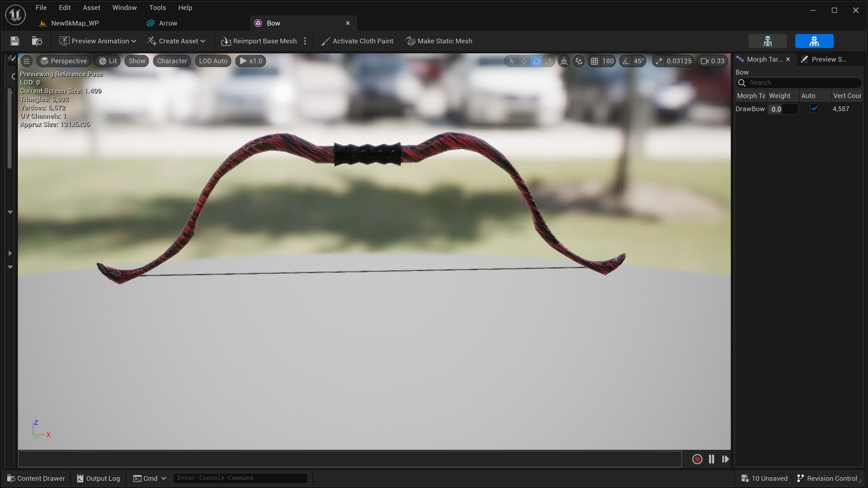Image resolution: width=868 pixels, height=488 pixels.
Task: Click the Browse to asset icon
Action: (x=37, y=41)
